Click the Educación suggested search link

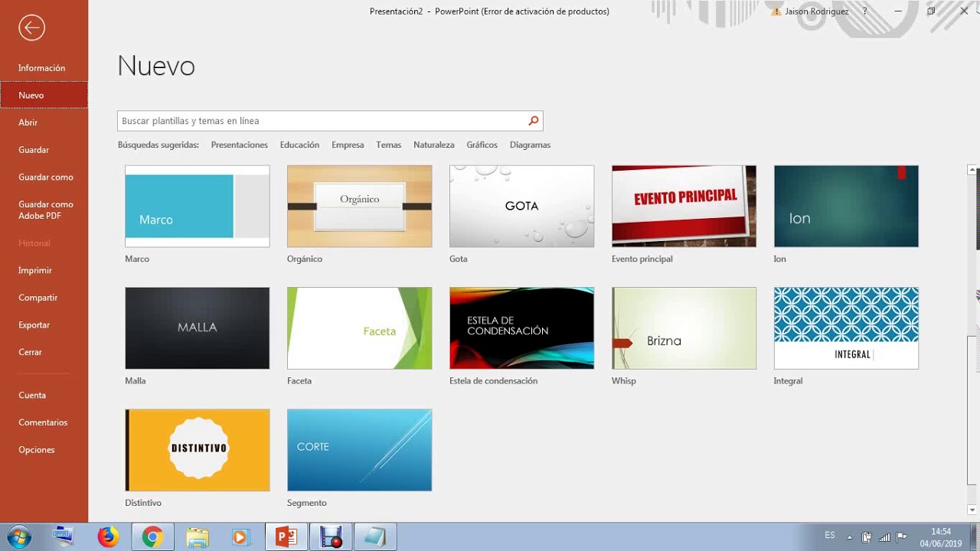(299, 145)
